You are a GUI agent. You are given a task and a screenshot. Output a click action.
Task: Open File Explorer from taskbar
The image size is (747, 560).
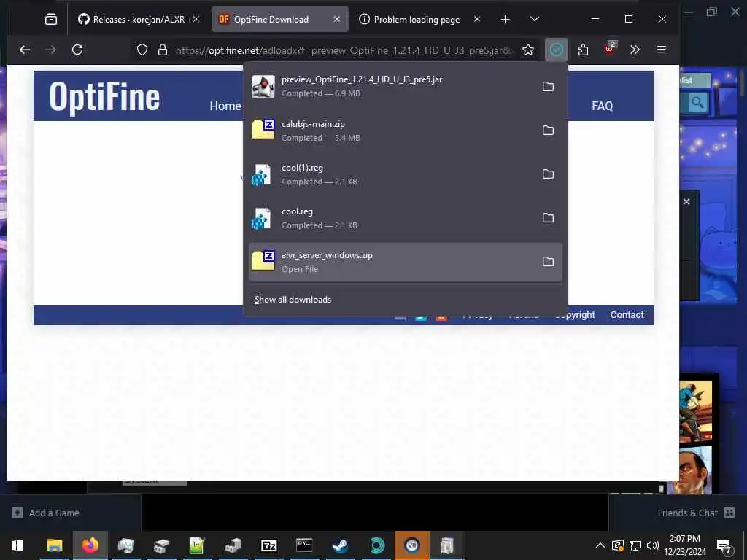coord(54,545)
